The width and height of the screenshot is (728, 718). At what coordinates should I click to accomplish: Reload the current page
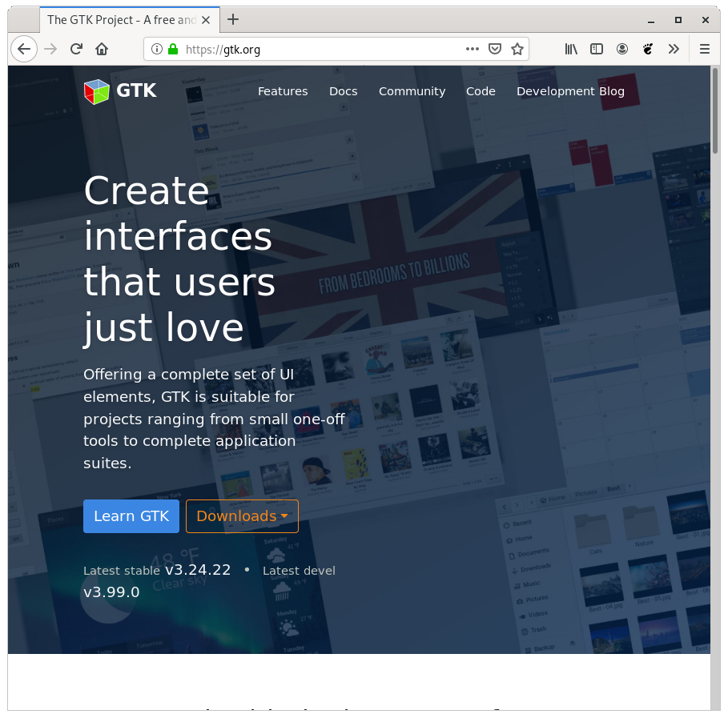[x=76, y=49]
